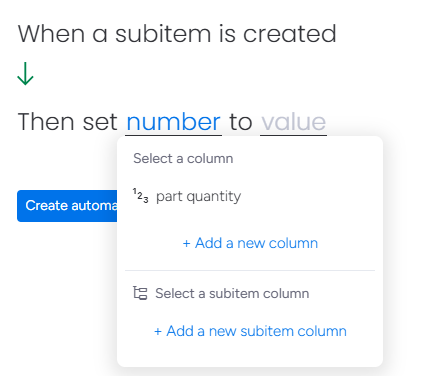Click the divider line between column sections

250,271
